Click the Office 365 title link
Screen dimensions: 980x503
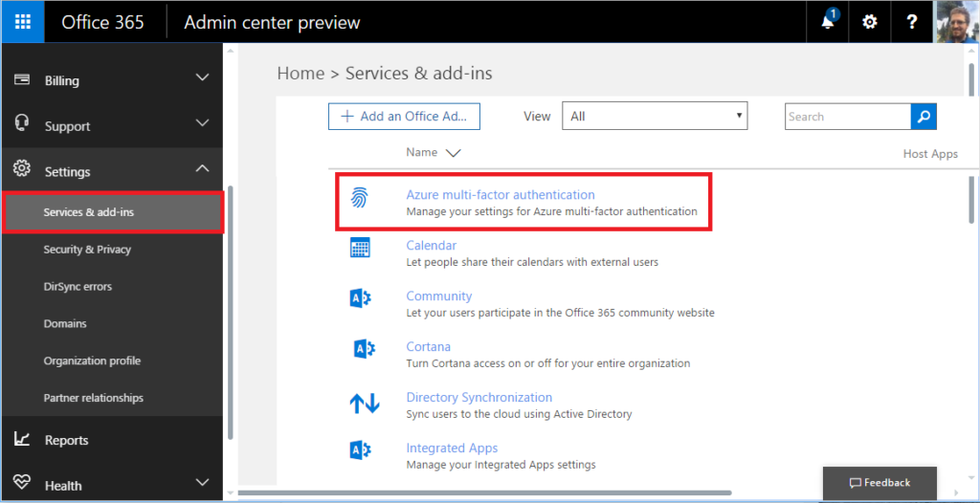(x=102, y=23)
